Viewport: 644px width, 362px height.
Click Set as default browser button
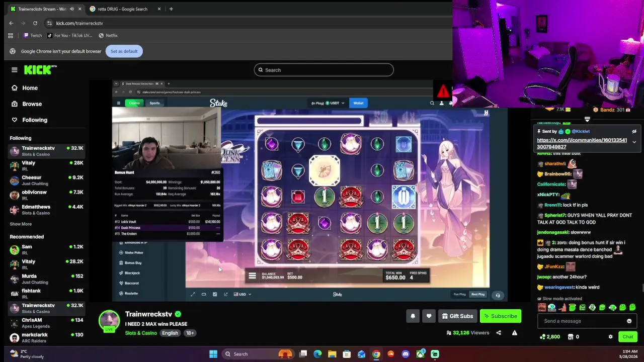[124, 51]
